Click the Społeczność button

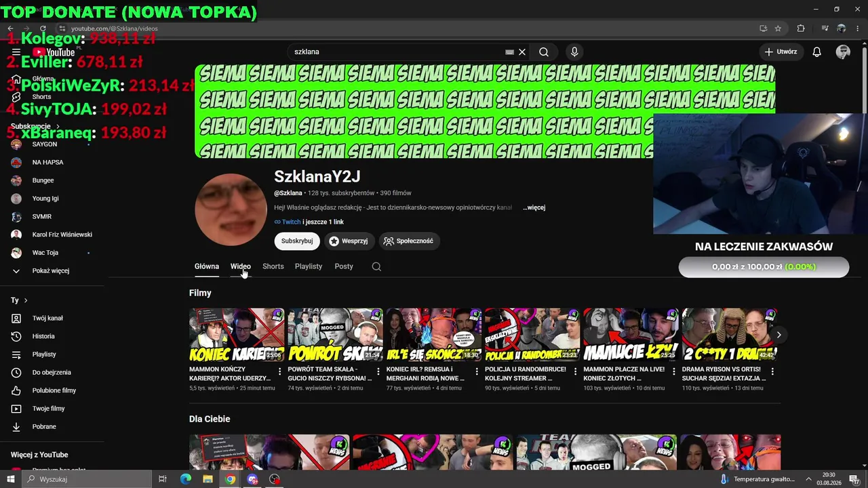(x=408, y=241)
